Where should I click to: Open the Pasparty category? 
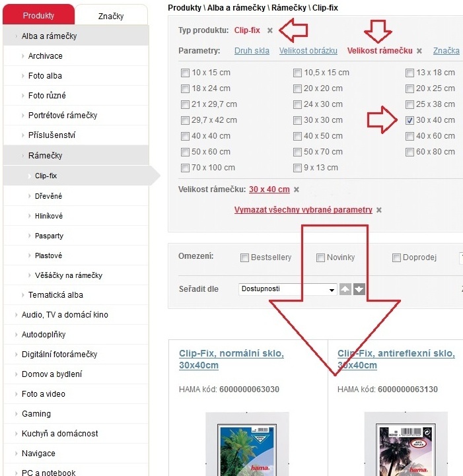(76, 236)
